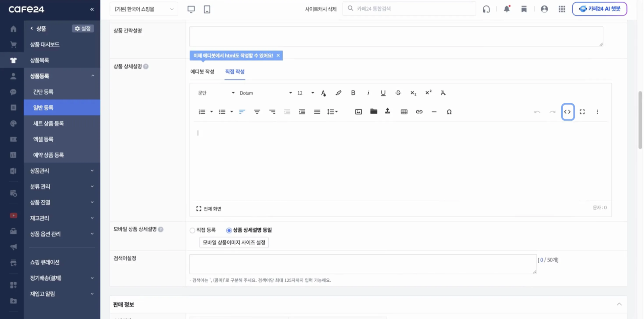Screen dimensions: 644x319
Task: Insert a table into product description
Action: (x=404, y=112)
